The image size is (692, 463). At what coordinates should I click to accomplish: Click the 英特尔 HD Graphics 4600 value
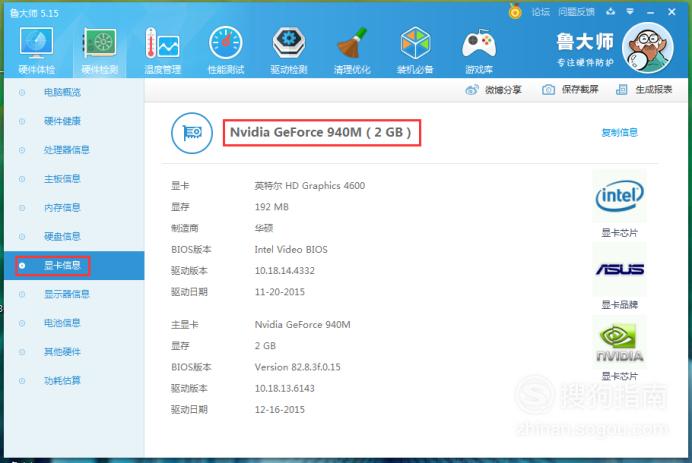[310, 186]
